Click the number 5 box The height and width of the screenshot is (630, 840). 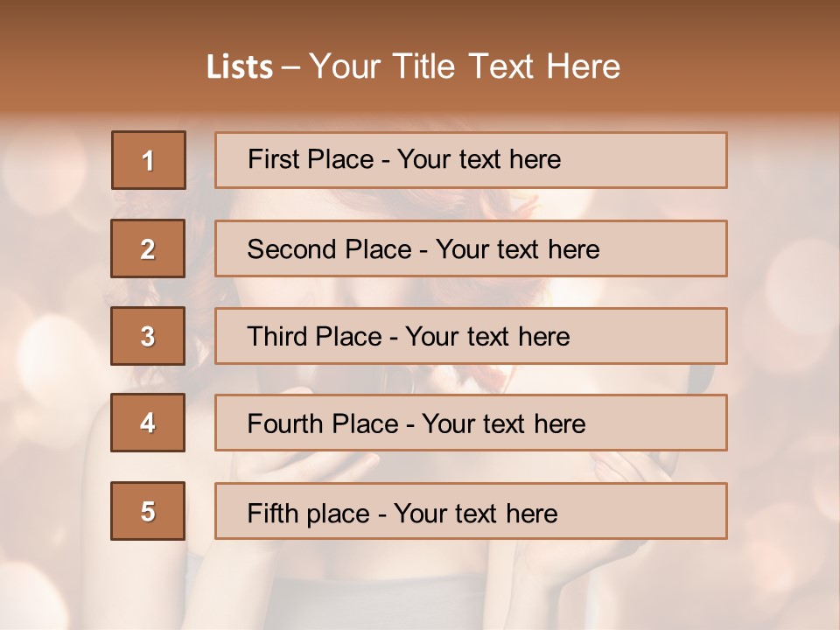[148, 511]
